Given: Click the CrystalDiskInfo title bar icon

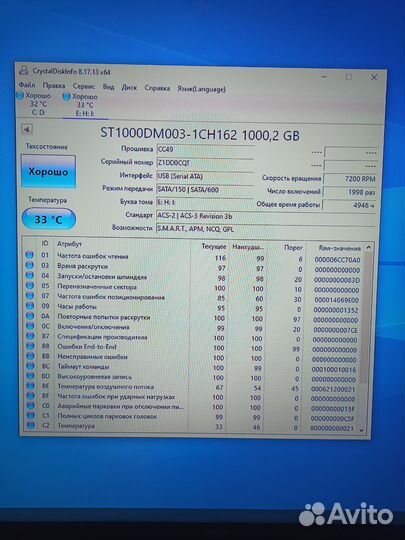Looking at the screenshot, I should 23,71.
